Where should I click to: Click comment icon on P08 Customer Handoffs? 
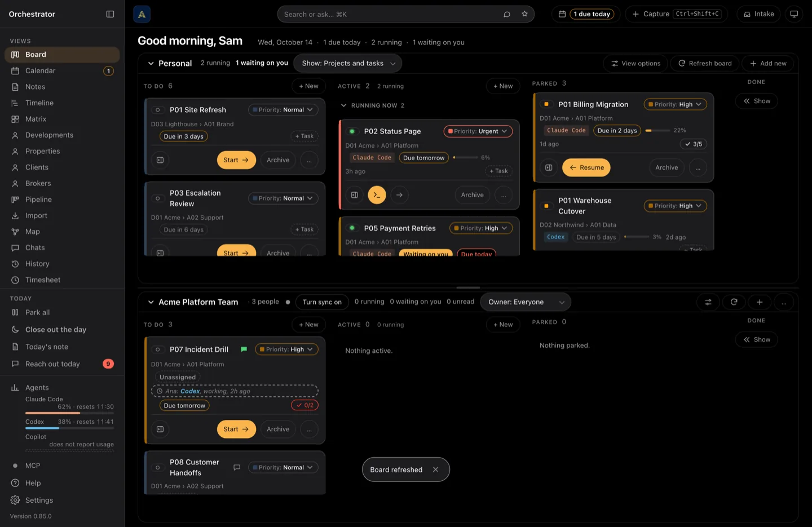pyautogui.click(x=237, y=467)
